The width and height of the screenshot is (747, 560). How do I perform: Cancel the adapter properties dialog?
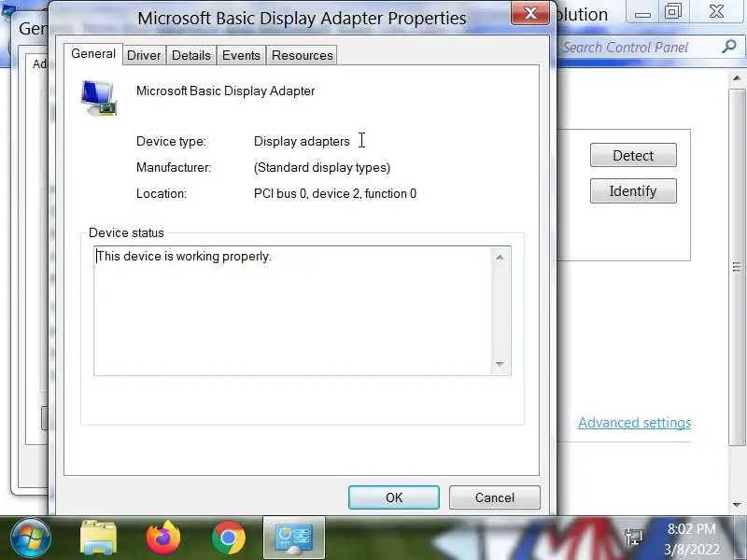coord(495,497)
